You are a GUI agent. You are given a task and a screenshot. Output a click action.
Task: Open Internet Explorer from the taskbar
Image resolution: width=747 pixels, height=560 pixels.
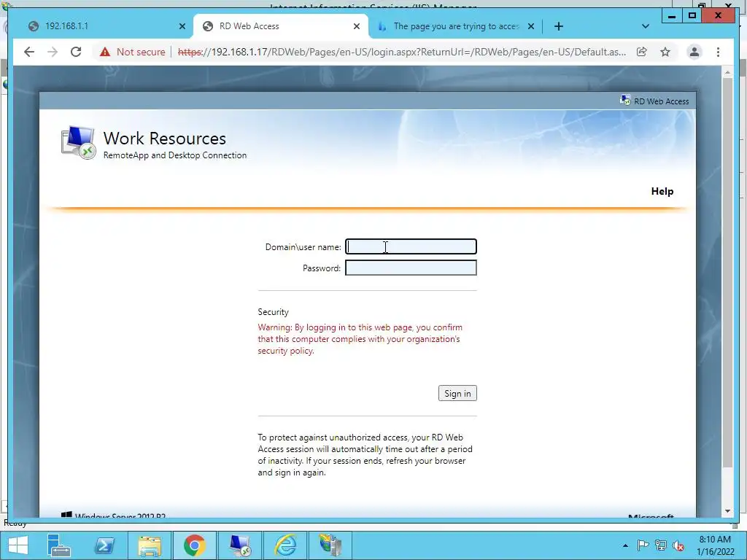point(285,545)
